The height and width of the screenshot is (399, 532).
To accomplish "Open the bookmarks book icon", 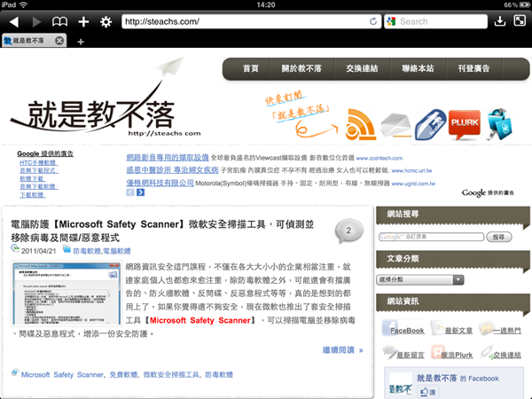I will coord(59,21).
